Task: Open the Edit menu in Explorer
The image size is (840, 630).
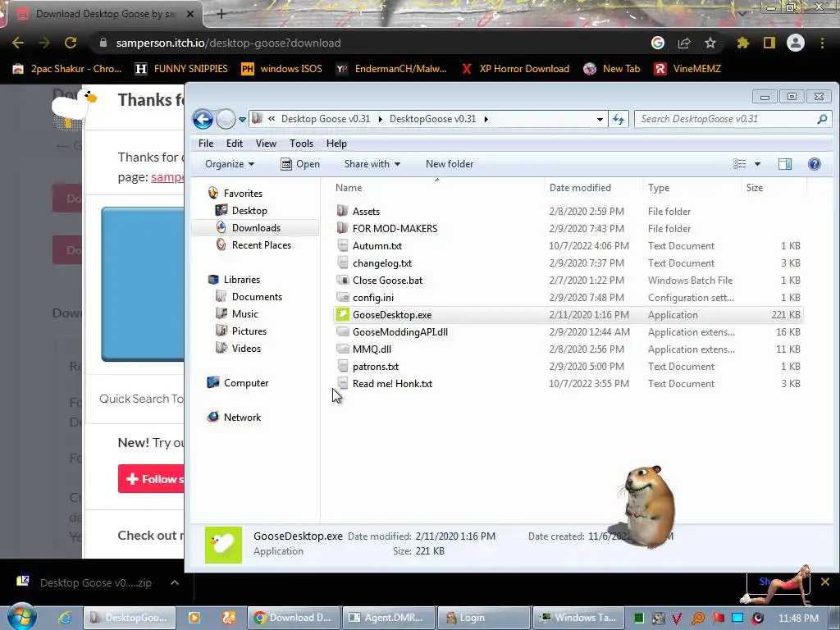Action: click(234, 143)
